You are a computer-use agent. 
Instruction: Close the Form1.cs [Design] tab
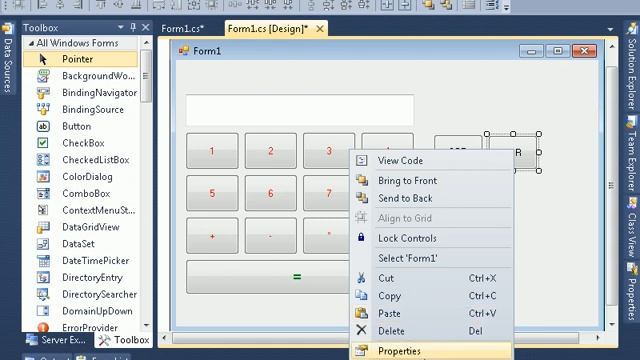[320, 29]
